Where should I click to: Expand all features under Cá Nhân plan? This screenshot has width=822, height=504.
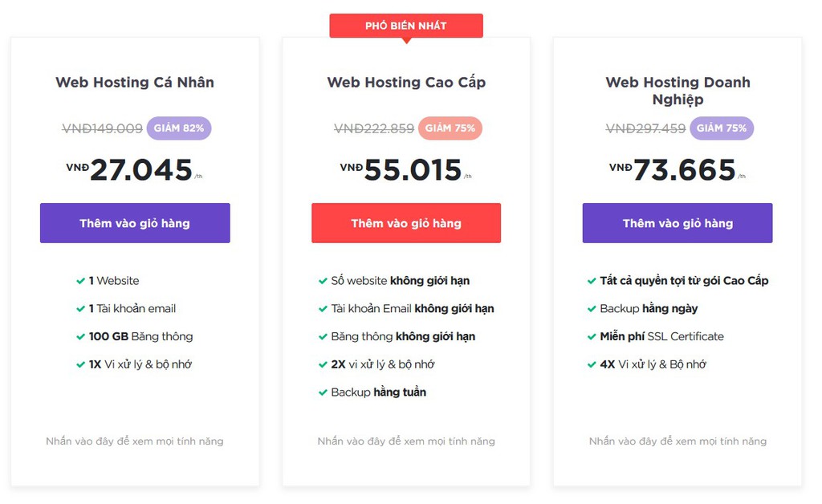135,441
